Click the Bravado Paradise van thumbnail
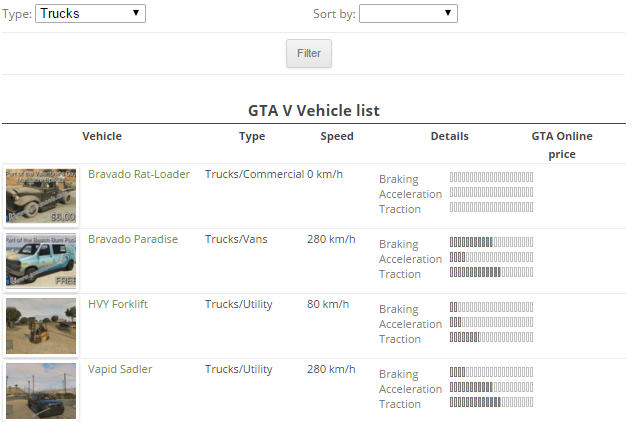Screen dimensions: 632x422 [x=41, y=261]
